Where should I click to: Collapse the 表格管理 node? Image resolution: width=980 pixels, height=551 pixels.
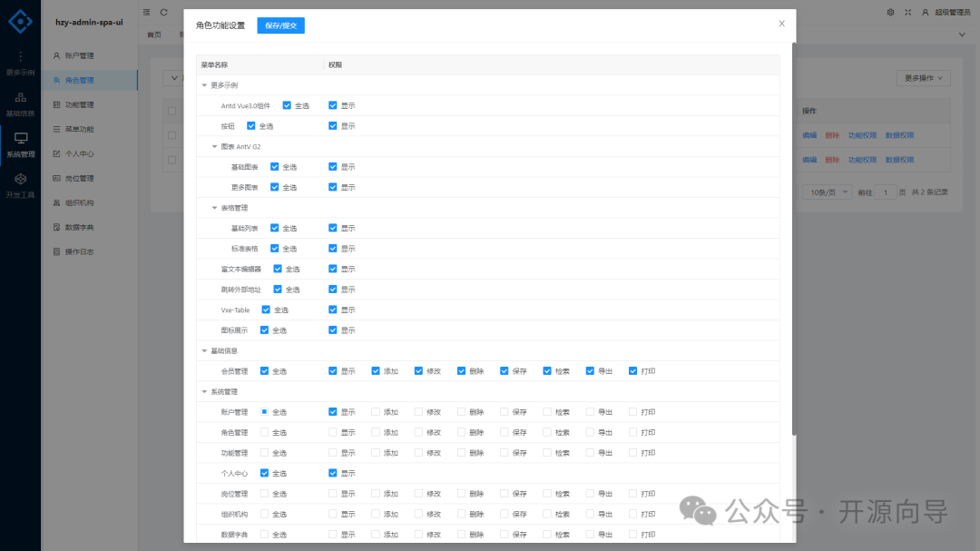[x=214, y=208]
